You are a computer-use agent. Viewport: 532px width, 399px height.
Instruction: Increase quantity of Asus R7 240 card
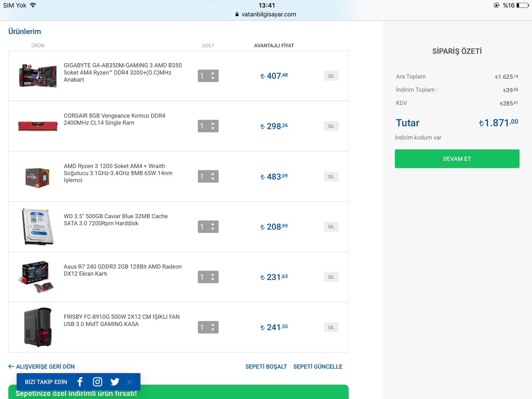(213, 274)
